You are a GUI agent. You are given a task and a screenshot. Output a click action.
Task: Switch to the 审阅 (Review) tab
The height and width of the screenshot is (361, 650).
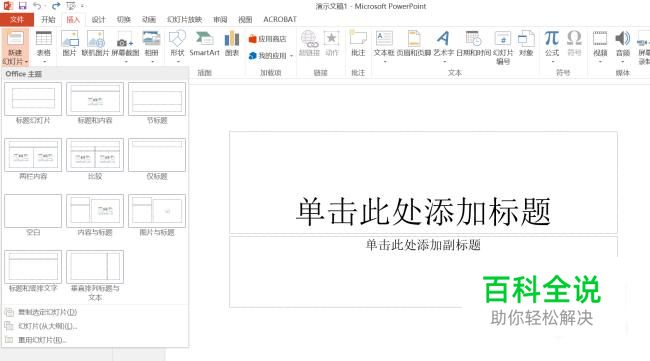pos(220,19)
